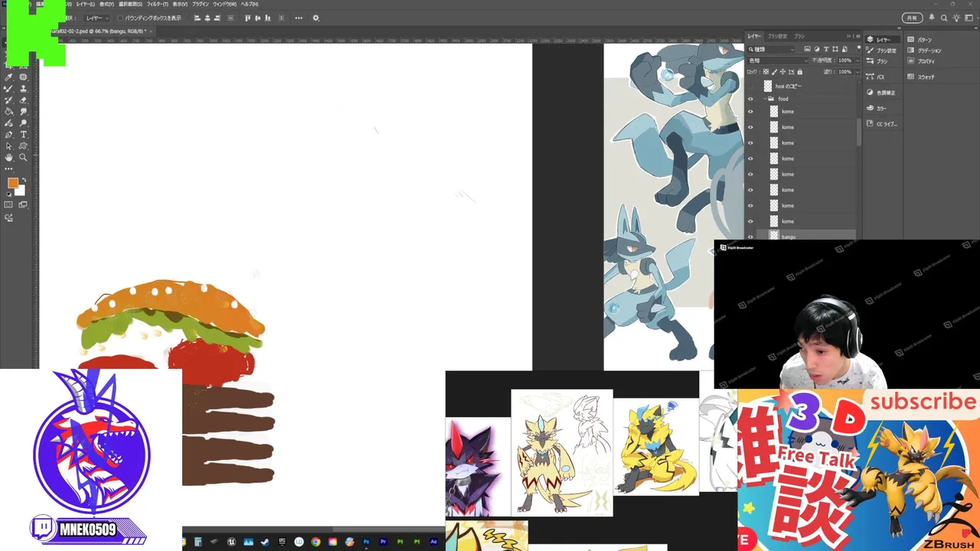
Task: Open スウォッチ panel button
Action: 920,77
